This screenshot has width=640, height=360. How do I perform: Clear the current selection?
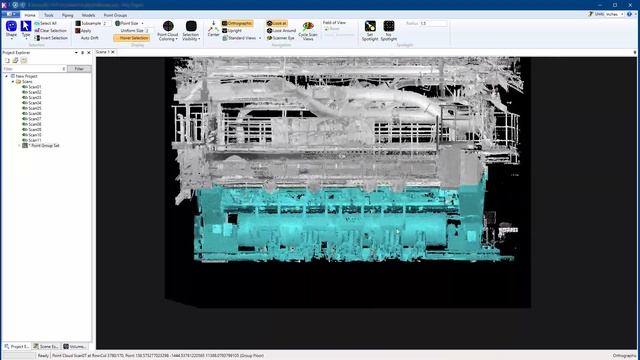[50, 31]
